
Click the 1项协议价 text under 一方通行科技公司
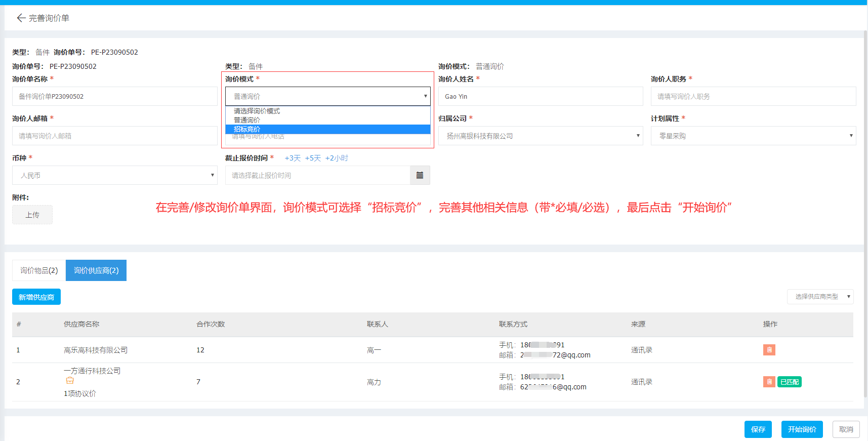(80, 393)
